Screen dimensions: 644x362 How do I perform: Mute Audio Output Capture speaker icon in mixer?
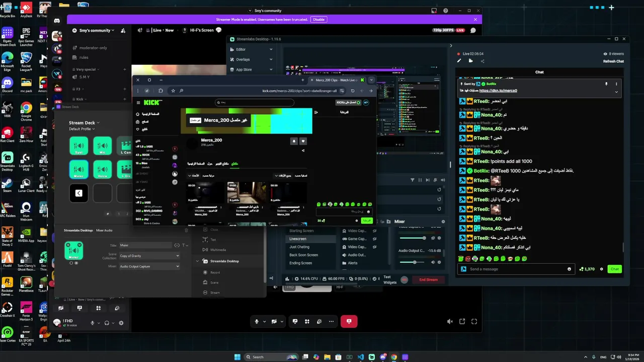coord(433,262)
